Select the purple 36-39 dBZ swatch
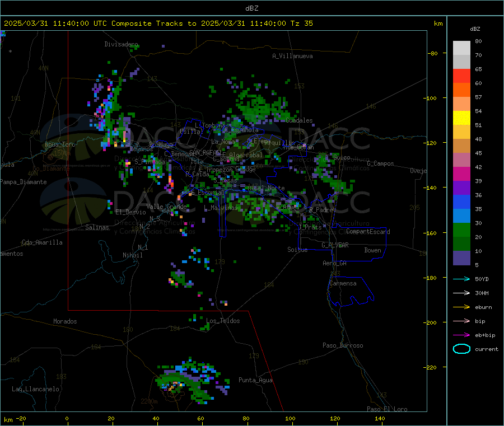 [x=461, y=188]
